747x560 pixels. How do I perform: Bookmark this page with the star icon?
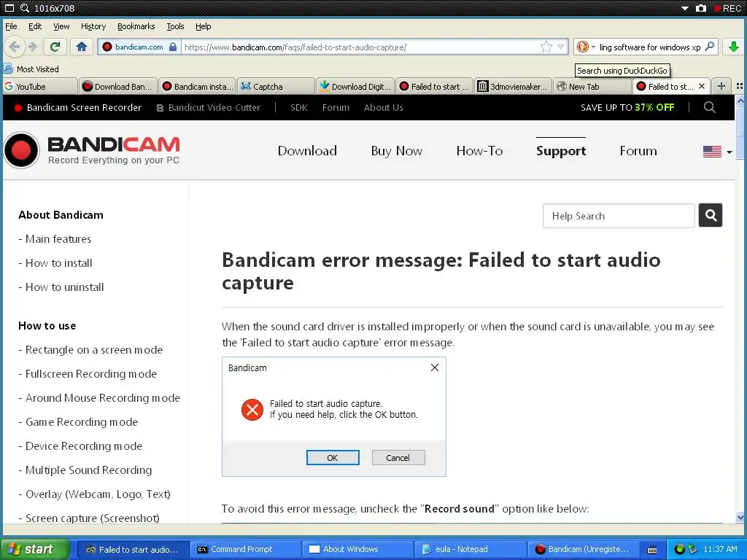click(x=546, y=47)
